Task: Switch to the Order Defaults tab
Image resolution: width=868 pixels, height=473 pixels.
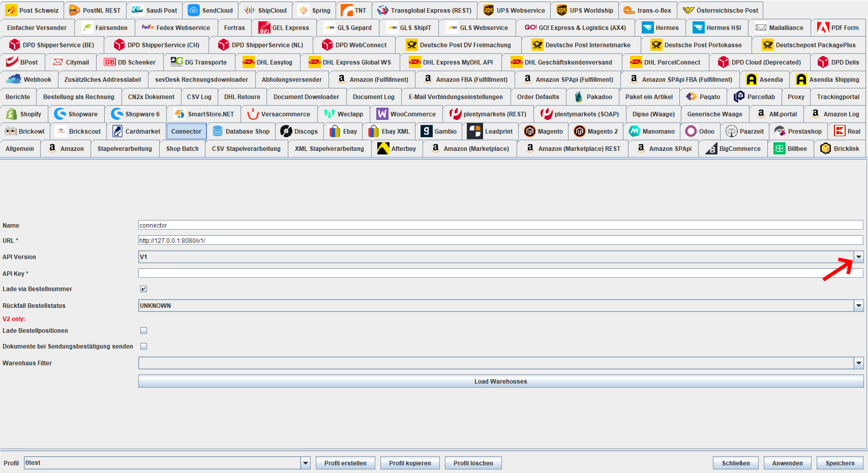Action: 538,97
